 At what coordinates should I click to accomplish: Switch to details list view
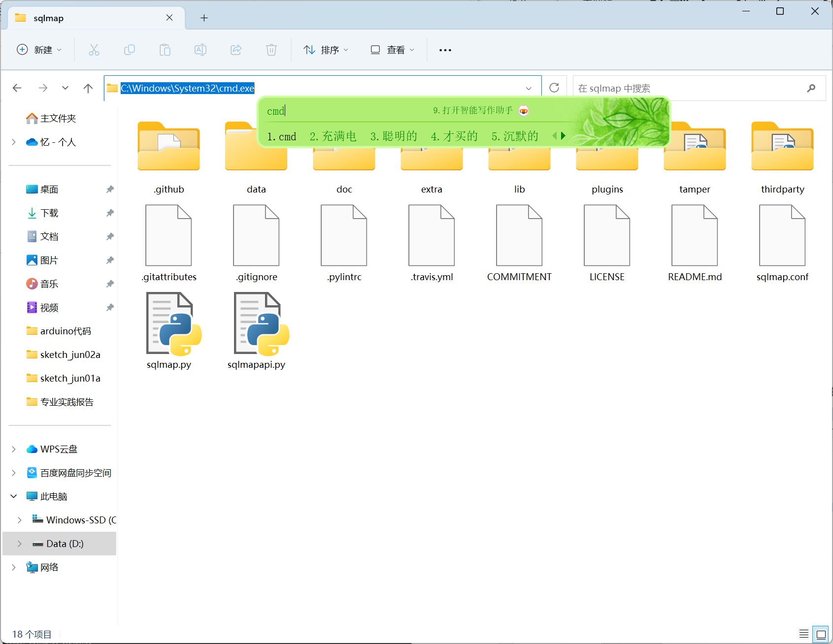pyautogui.click(x=804, y=634)
